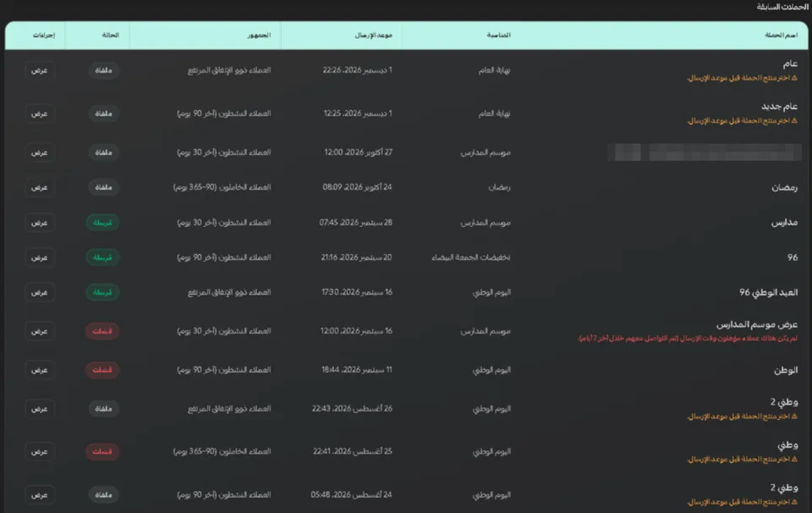Click the campaign name الوطن
The height and width of the screenshot is (513, 812).
[x=786, y=370]
